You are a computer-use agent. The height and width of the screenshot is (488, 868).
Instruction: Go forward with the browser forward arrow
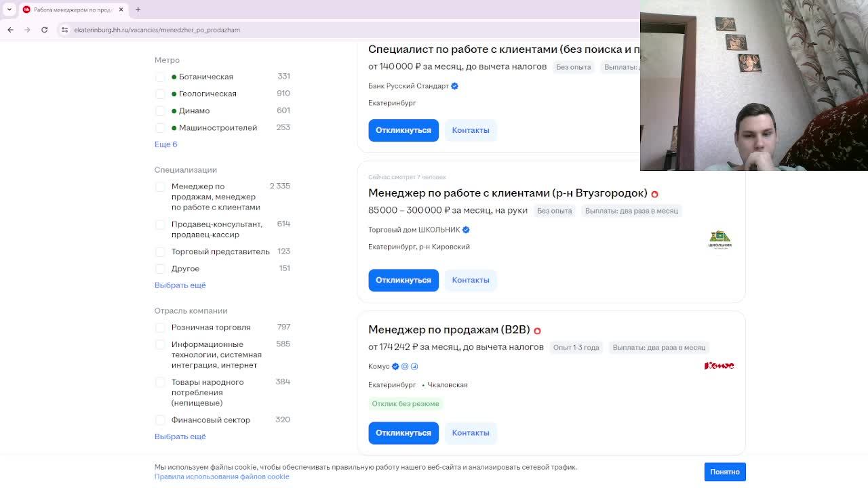pyautogui.click(x=27, y=30)
